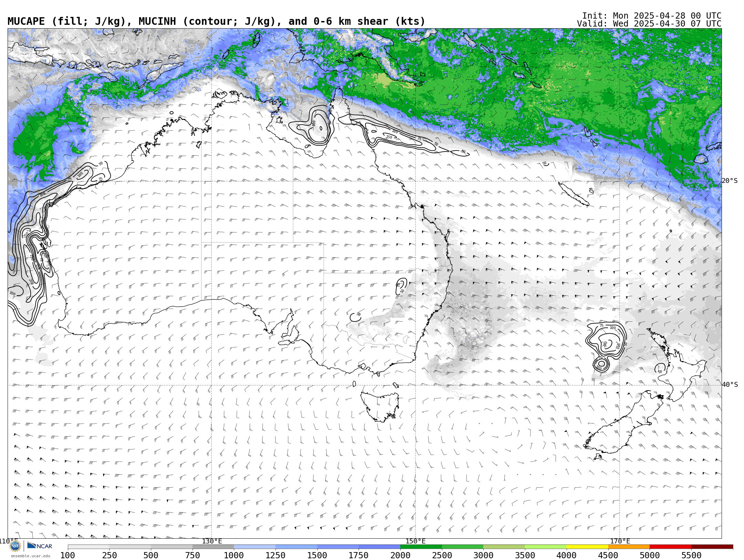Image resolution: width=744 pixels, height=560 pixels.
Task: Click the 3500 colorbar tick label
Action: coord(525,555)
